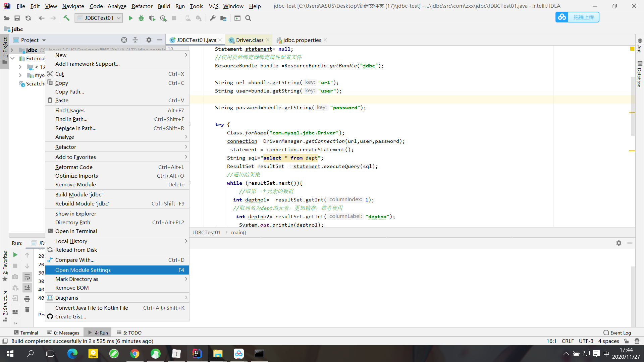Clear Run output with the trash icon
Viewport: 644px width, 362px height.
(27, 310)
